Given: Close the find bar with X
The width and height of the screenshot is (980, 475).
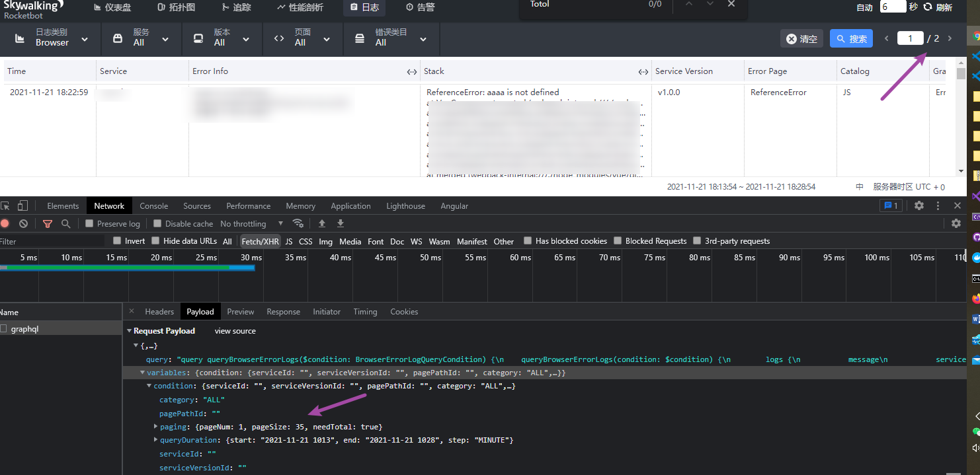Looking at the screenshot, I should 731,4.
